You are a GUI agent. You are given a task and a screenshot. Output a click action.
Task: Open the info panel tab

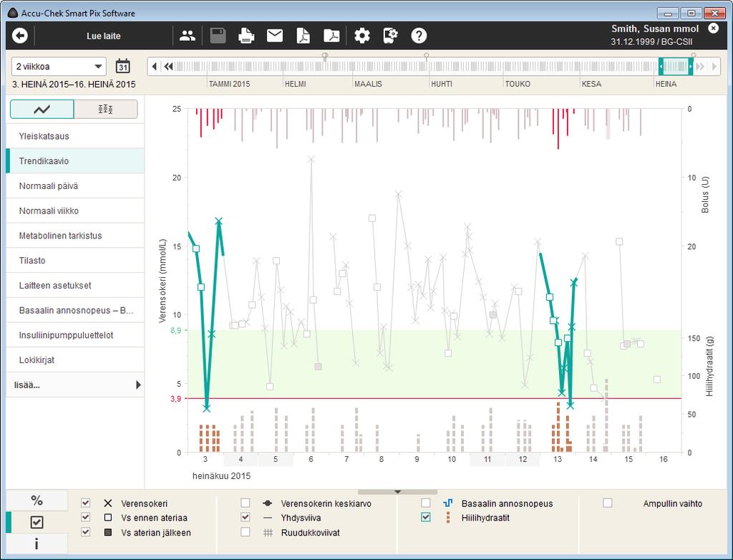(x=37, y=544)
